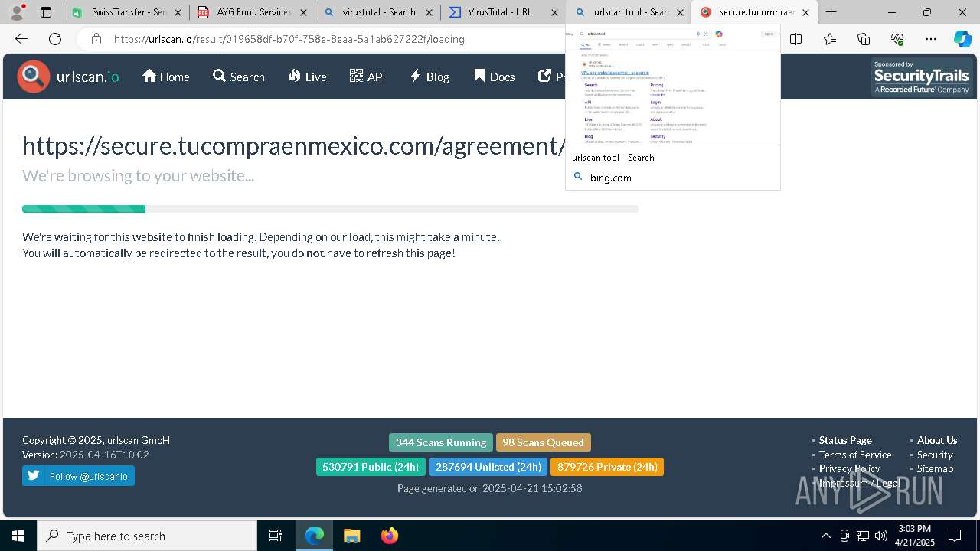Image resolution: width=980 pixels, height=551 pixels.
Task: Click the Page generated timestamp text
Action: tap(490, 488)
